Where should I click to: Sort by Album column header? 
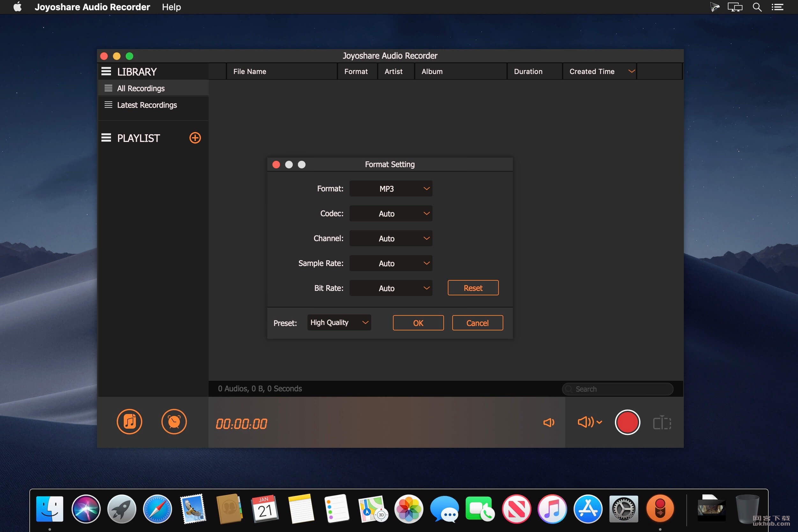461,71
